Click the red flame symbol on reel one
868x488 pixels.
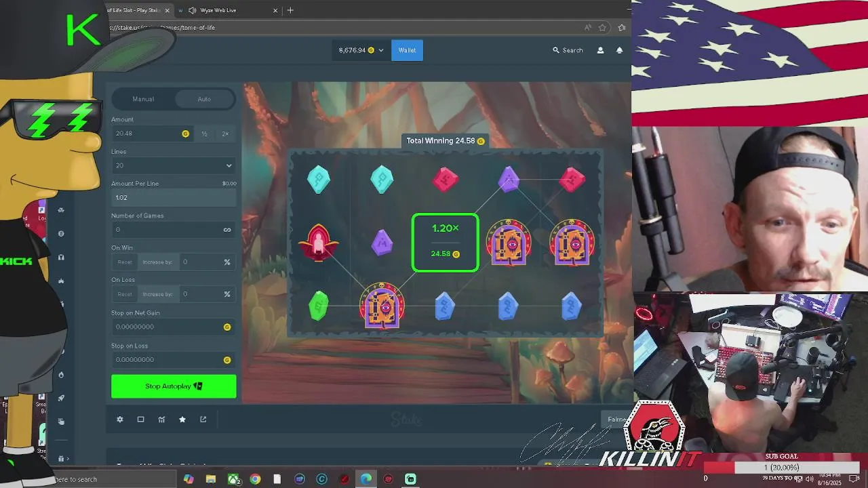319,243
